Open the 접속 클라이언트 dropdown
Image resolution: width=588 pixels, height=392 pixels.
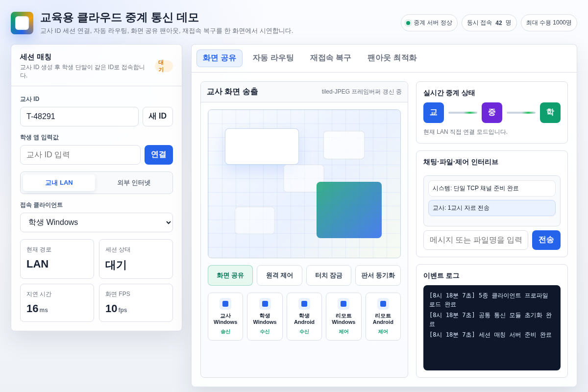(x=97, y=222)
